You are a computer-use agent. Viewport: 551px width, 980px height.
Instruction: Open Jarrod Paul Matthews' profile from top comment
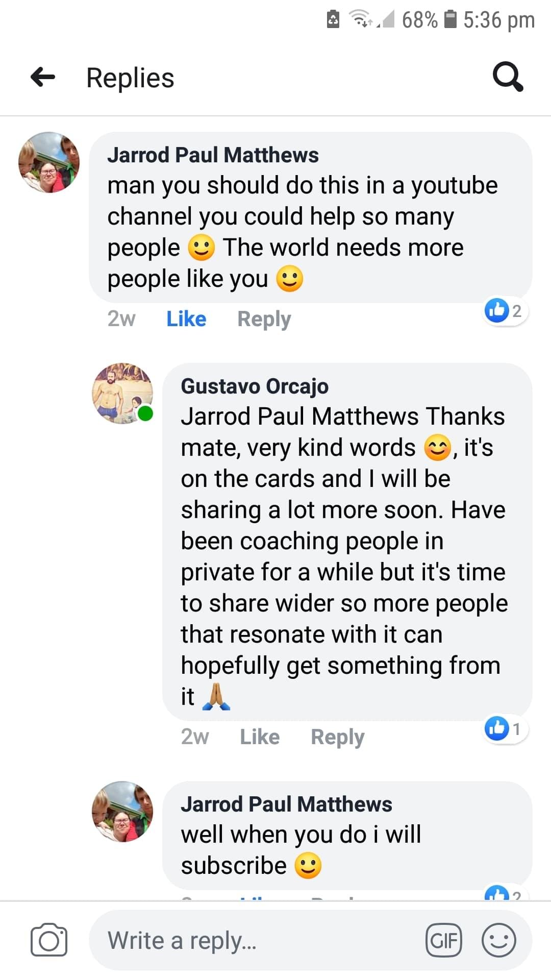(213, 155)
